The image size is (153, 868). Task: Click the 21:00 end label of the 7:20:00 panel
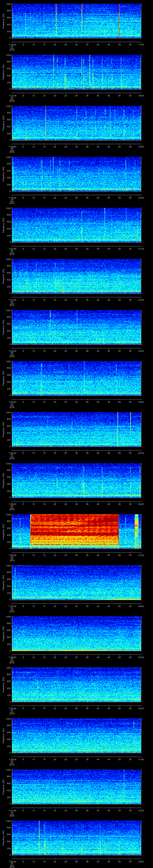[x=141, y=249]
